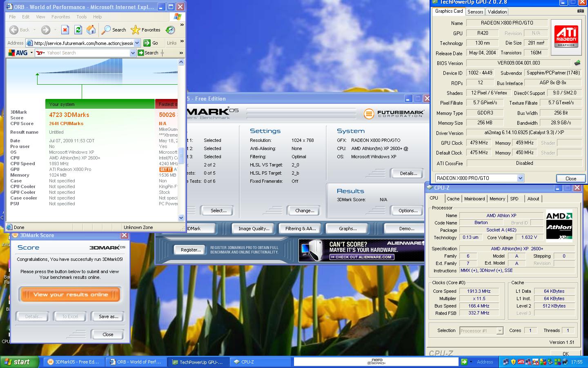Expand the IE address bar dropdown
Screen dimensions: 588x368
[x=137, y=43]
